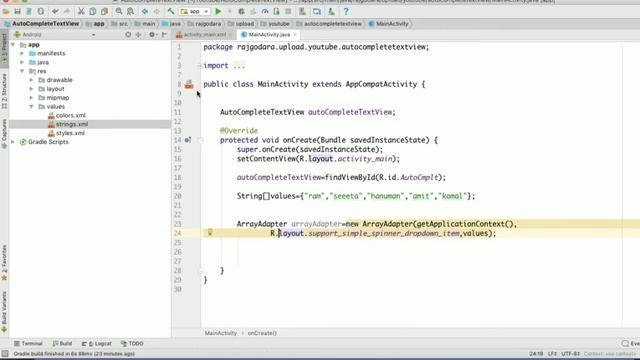This screenshot has height=360, width=640.
Task: Click the SDK Manager download icon
Action: [331, 11]
